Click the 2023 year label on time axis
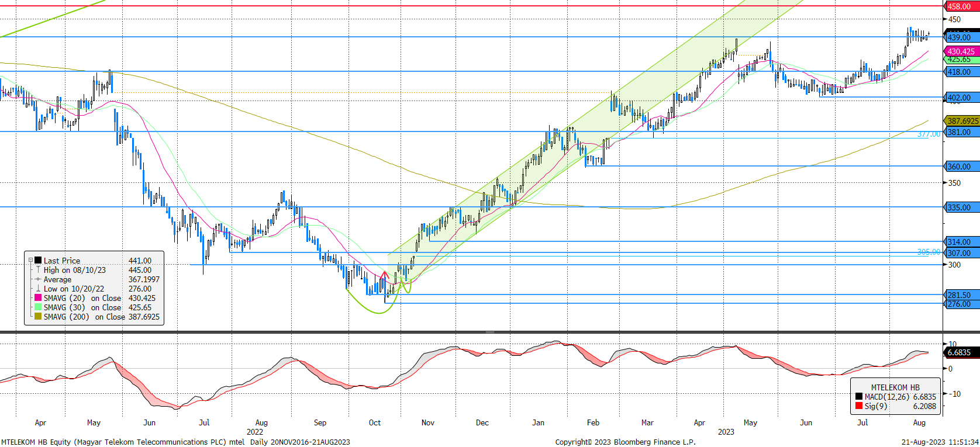This screenshot has width=980, height=447. click(x=726, y=432)
